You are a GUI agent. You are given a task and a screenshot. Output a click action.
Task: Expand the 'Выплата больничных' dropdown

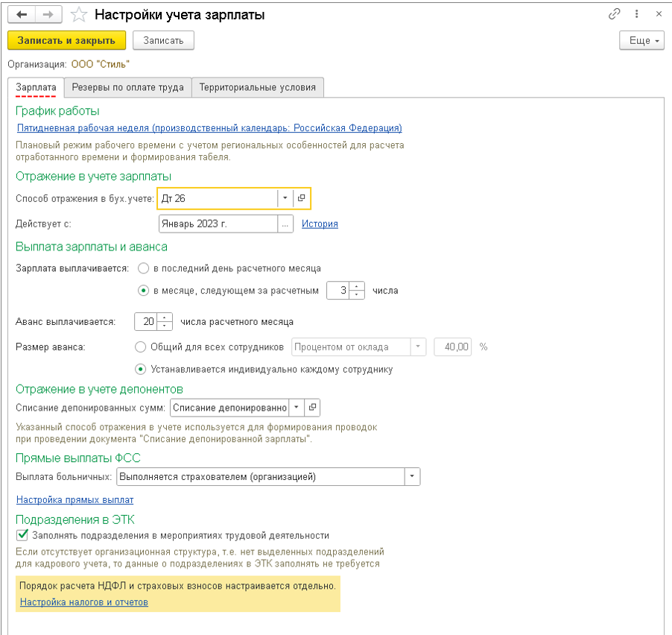(x=412, y=477)
